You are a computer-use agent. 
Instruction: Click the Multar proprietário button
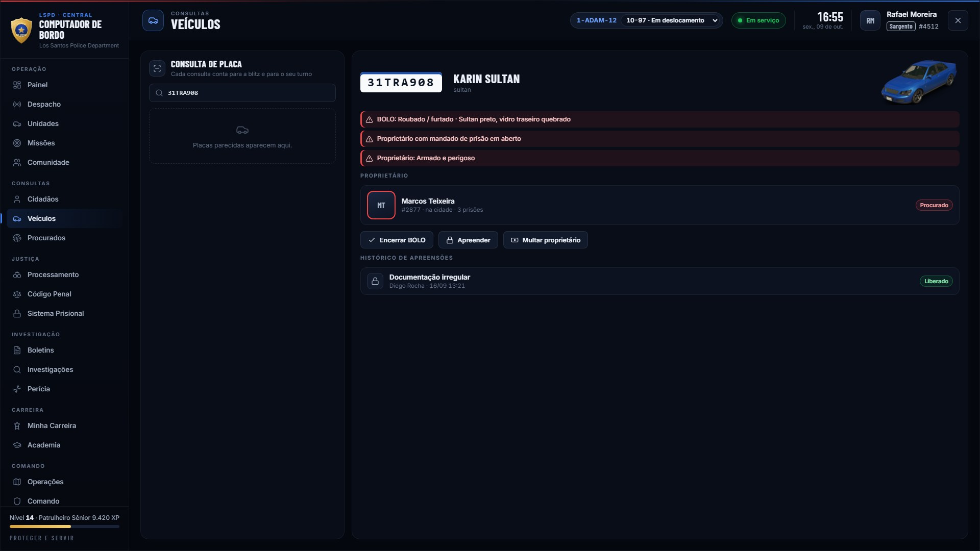pos(545,240)
